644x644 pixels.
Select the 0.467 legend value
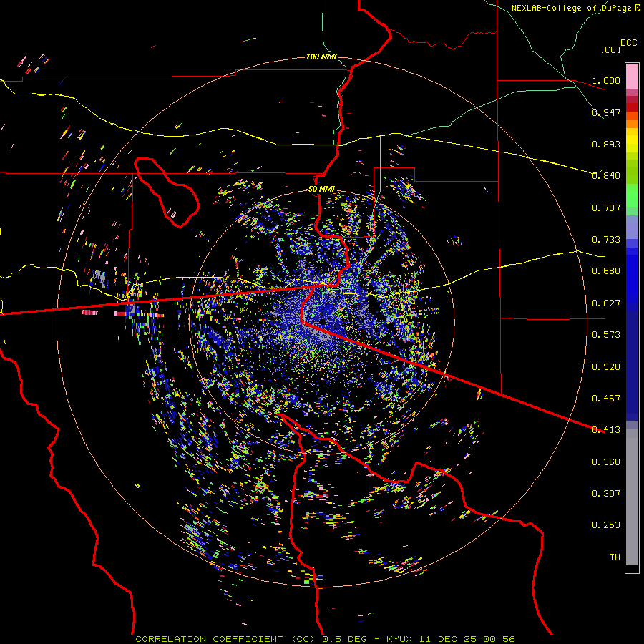pos(606,399)
